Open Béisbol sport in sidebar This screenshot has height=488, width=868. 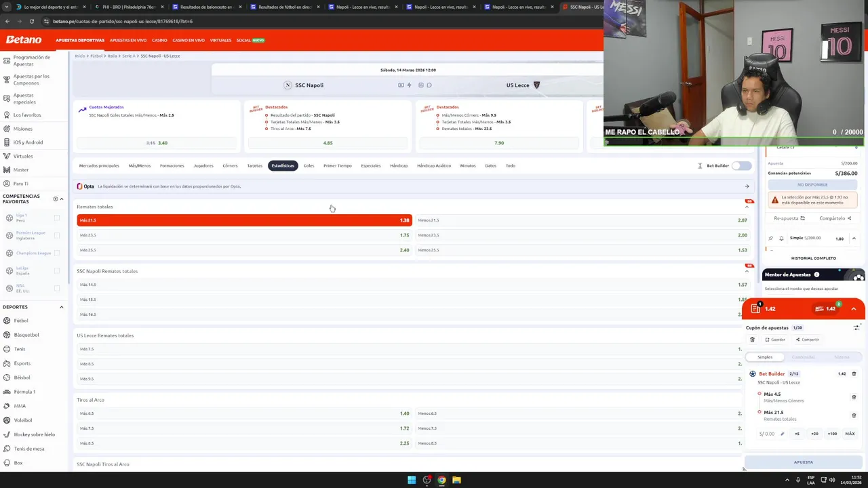point(22,378)
